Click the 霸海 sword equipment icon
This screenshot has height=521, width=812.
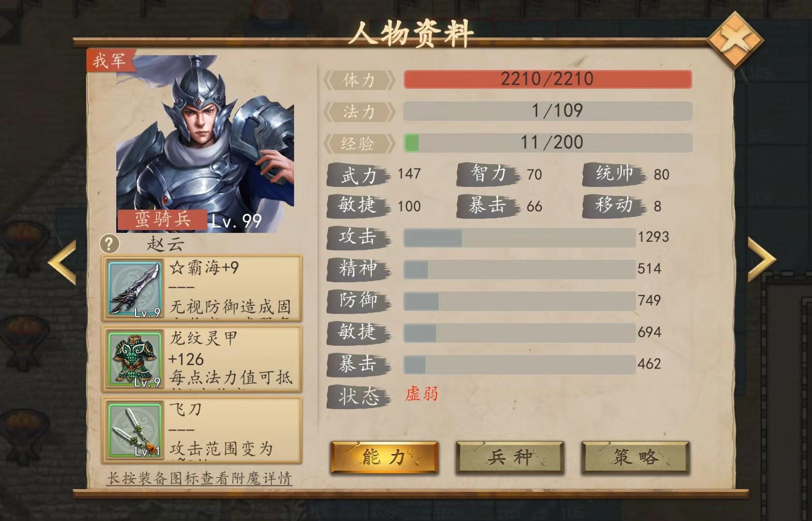coord(135,289)
